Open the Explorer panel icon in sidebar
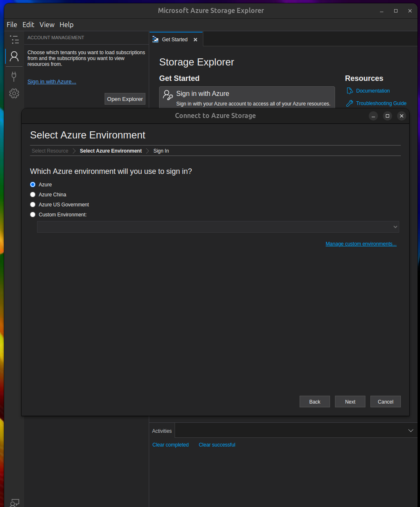 (14, 39)
